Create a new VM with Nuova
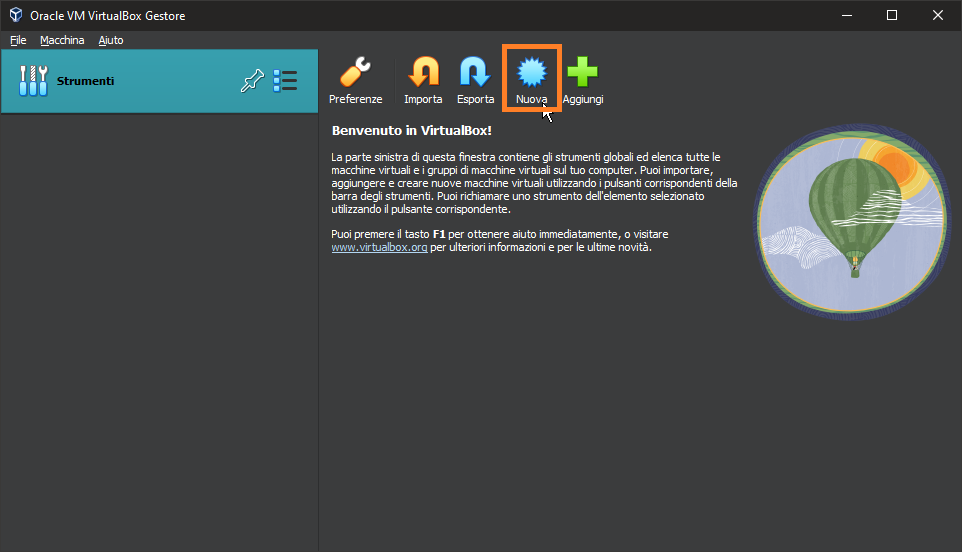The width and height of the screenshot is (962, 552). pyautogui.click(x=531, y=79)
